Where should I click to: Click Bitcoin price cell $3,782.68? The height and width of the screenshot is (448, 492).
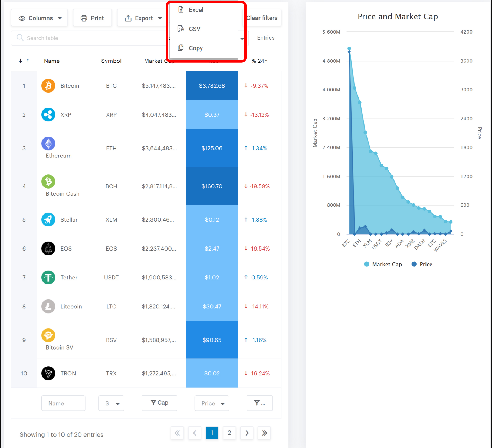click(212, 86)
